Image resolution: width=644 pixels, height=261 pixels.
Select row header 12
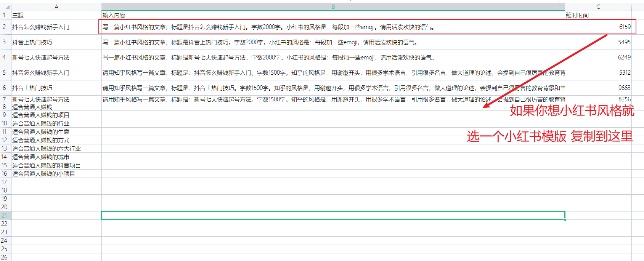tap(5, 140)
